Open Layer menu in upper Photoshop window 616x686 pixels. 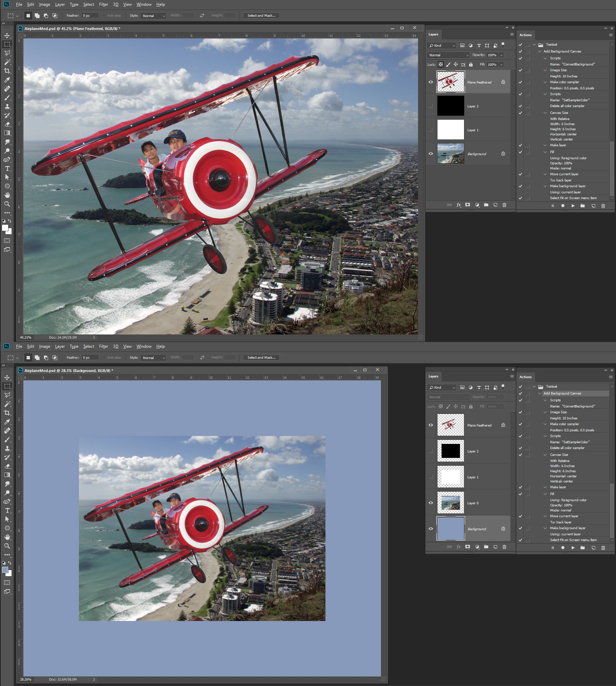[x=60, y=4]
